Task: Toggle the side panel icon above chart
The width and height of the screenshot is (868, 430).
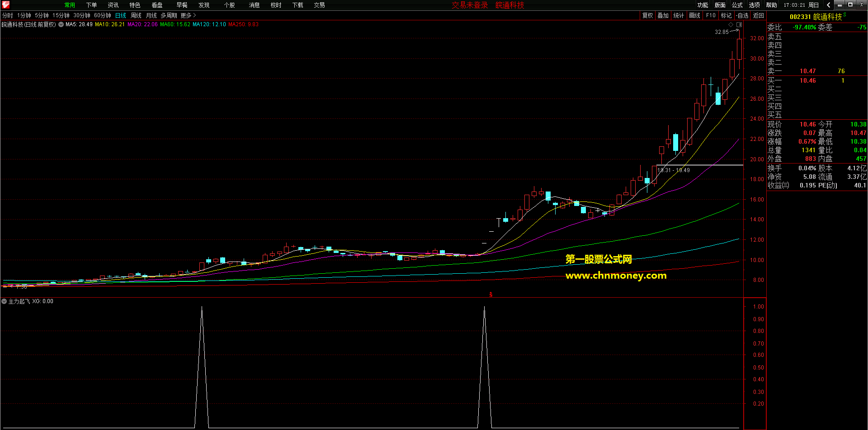Action: 739,24
